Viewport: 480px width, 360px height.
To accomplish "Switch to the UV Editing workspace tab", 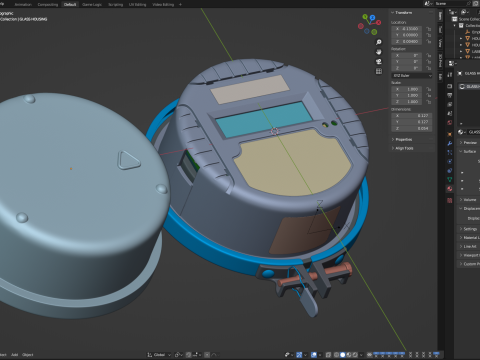I will tap(137, 4).
